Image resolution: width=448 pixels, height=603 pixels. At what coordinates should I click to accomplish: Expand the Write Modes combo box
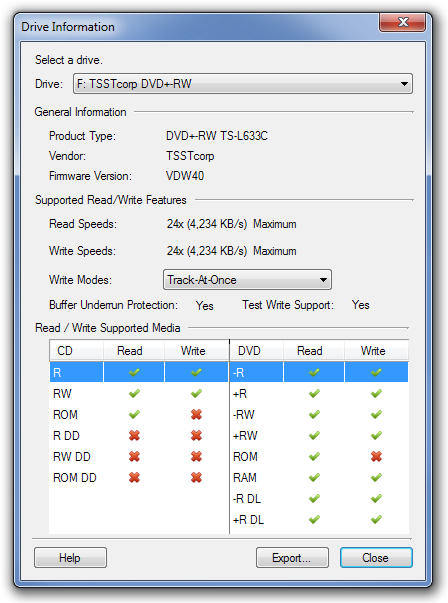247,280
